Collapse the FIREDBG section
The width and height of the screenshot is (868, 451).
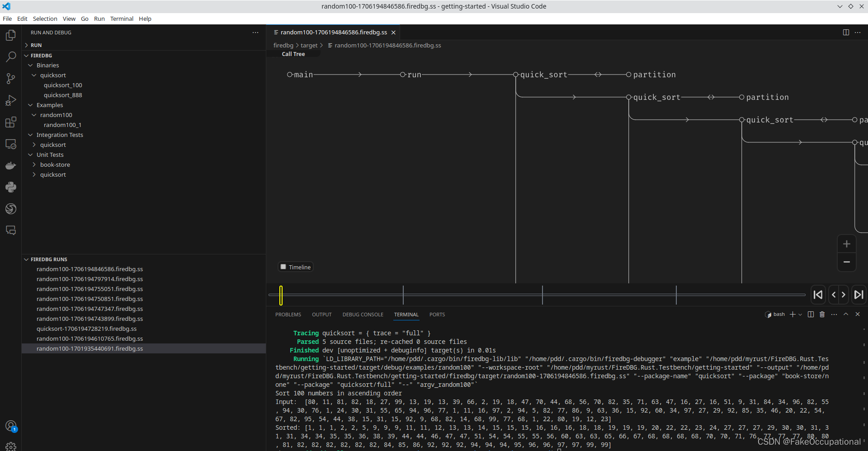click(26, 56)
